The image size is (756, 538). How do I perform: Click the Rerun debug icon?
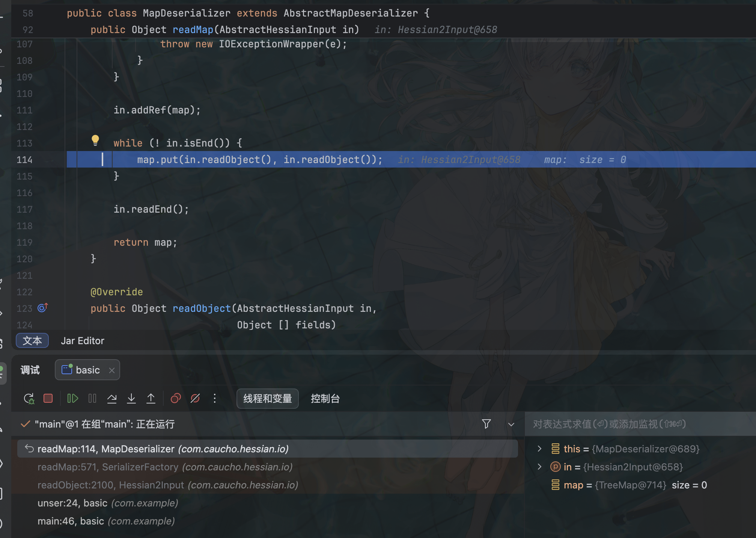click(29, 399)
